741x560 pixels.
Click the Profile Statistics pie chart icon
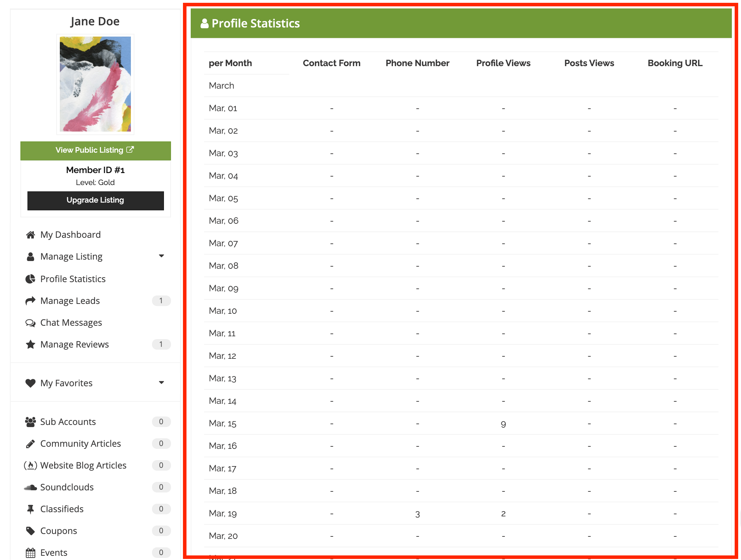tap(31, 279)
